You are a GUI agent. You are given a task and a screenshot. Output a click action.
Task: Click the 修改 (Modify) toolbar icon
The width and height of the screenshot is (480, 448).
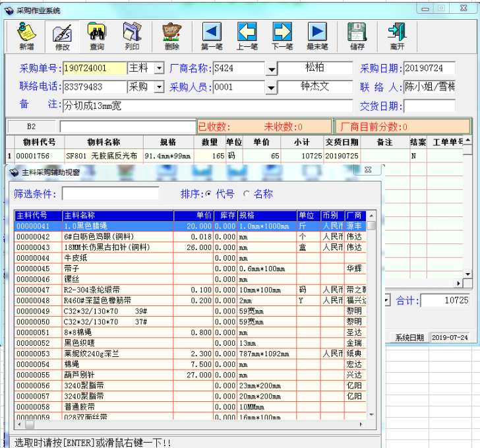coord(62,36)
